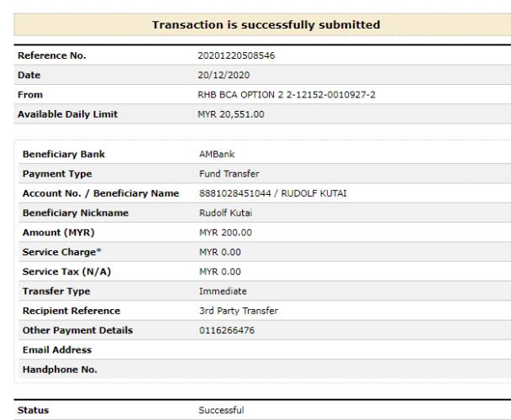Click the transaction date 20/12/2020
The image size is (511, 420).
(224, 76)
